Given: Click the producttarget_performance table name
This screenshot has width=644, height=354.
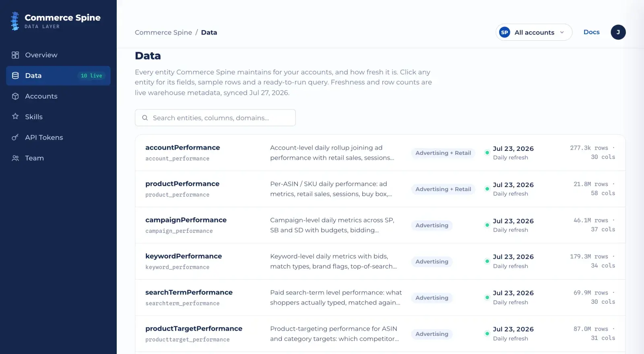Looking at the screenshot, I should pyautogui.click(x=188, y=340).
